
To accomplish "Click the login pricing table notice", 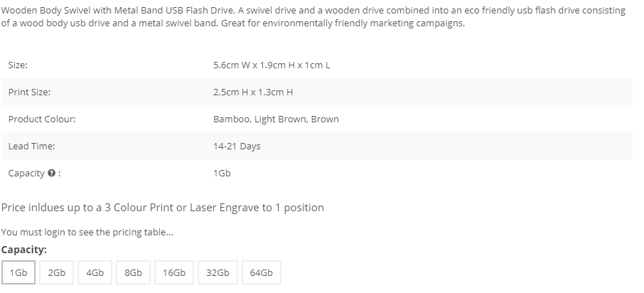I will [x=87, y=232].
